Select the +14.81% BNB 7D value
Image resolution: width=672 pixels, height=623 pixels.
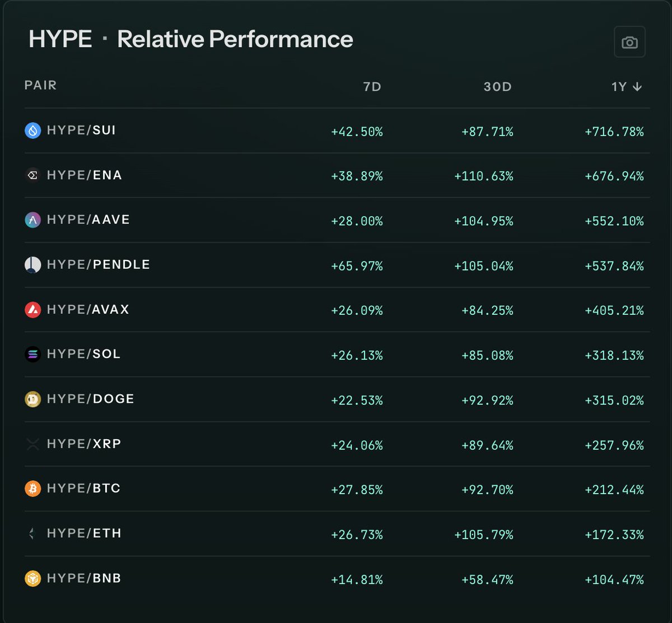click(x=357, y=579)
